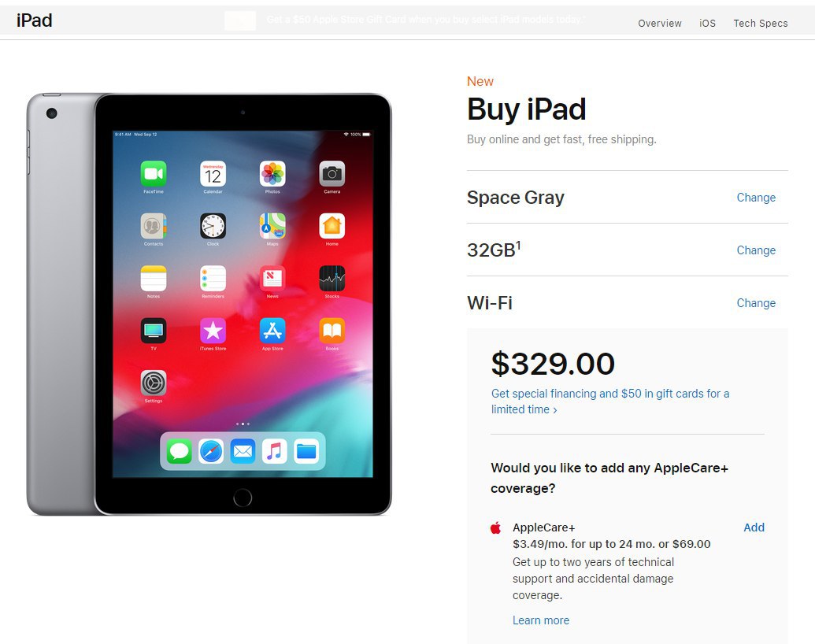
Task: Click the iTunes Store star icon
Action: [x=213, y=331]
